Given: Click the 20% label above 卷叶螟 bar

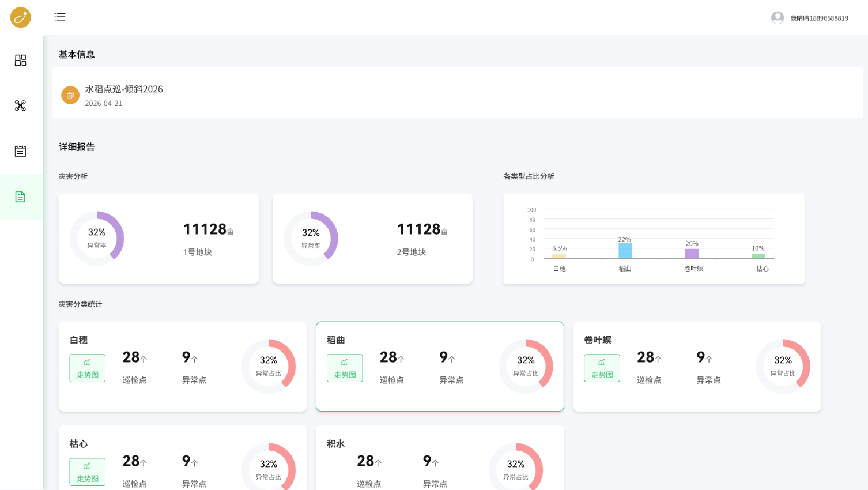Looking at the screenshot, I should coord(692,244).
